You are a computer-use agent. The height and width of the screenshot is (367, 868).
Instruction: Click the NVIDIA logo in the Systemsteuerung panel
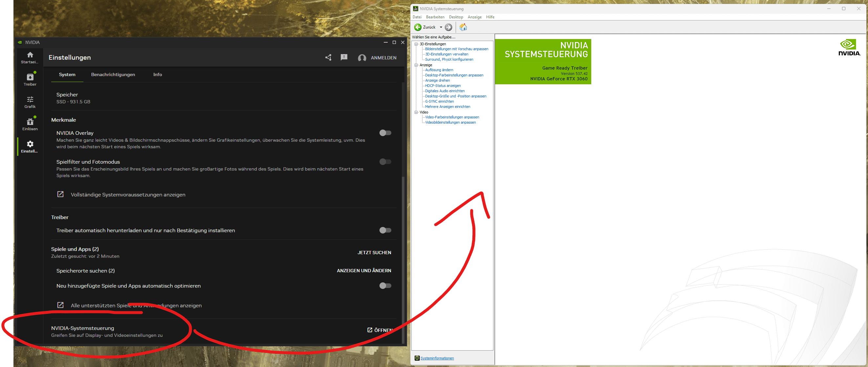(849, 48)
